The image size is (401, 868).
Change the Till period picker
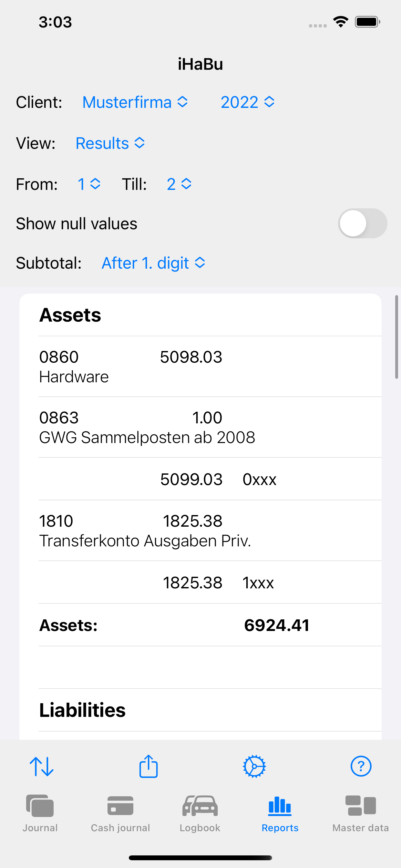(179, 184)
